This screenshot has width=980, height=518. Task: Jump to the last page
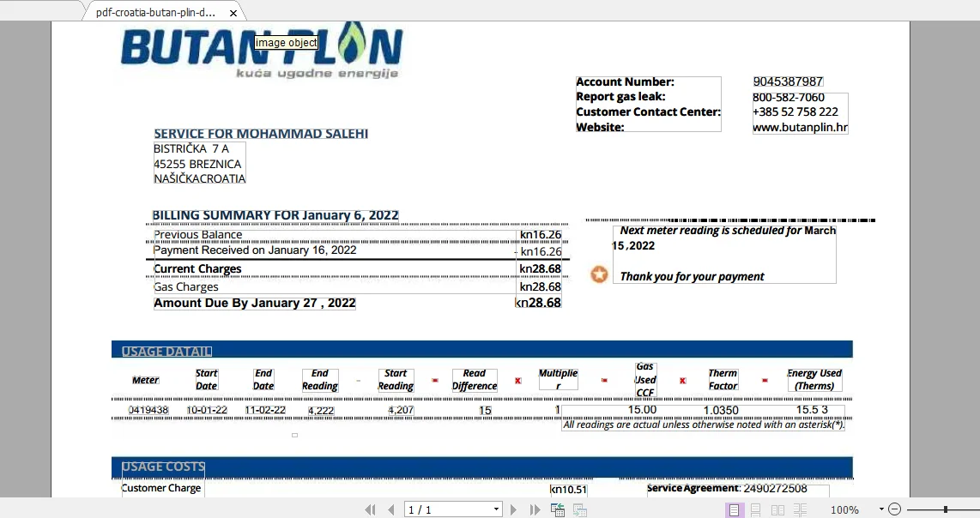point(535,510)
